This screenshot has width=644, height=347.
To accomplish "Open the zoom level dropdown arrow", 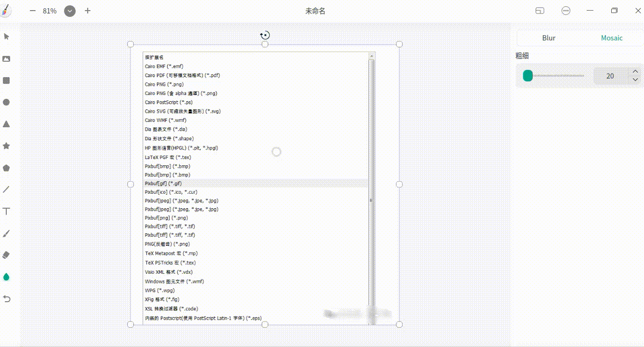I will 70,11.
